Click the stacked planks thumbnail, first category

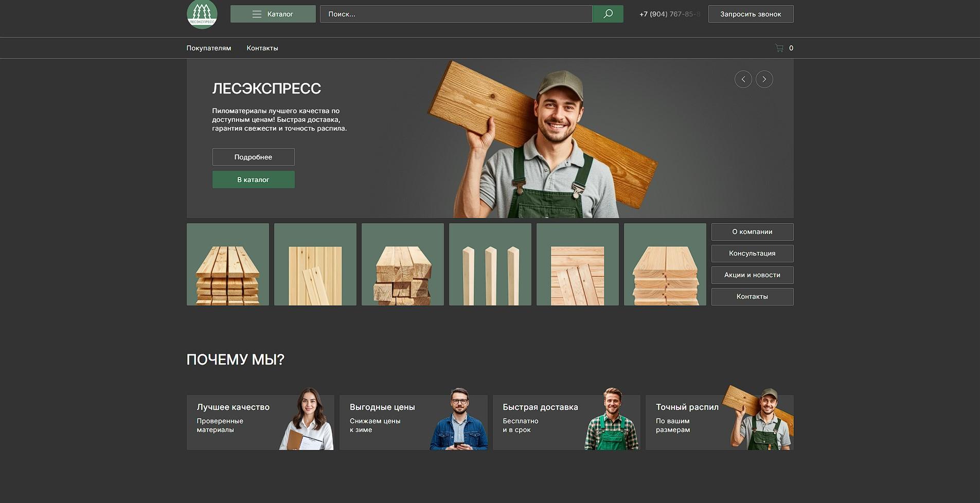(227, 264)
